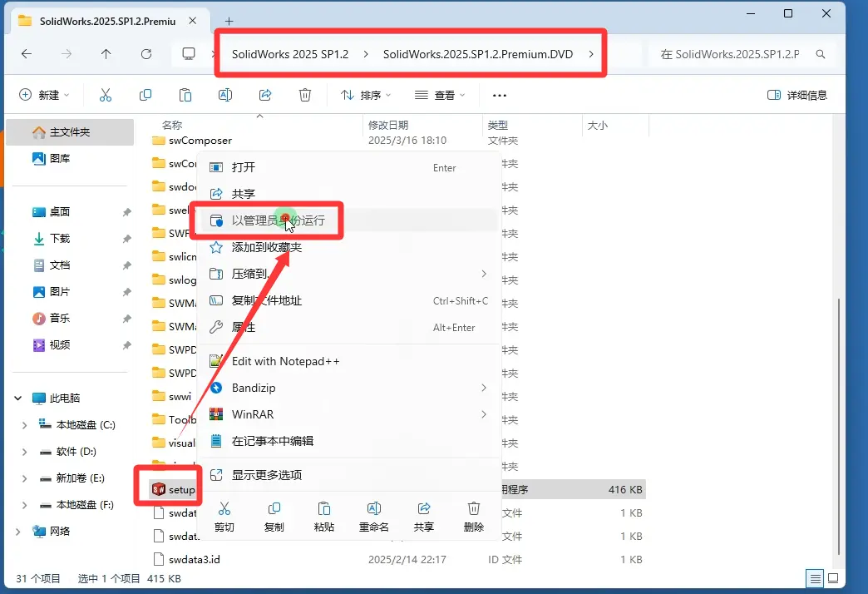Click the search box for SolidWorks.2025.SP1.2.P
The height and width of the screenshot is (594, 868).
[742, 54]
